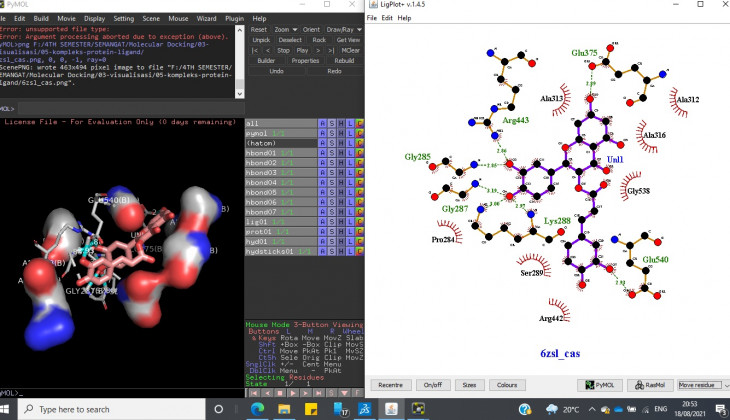Click the Action (A) icon for hbond01

pyautogui.click(x=322, y=153)
